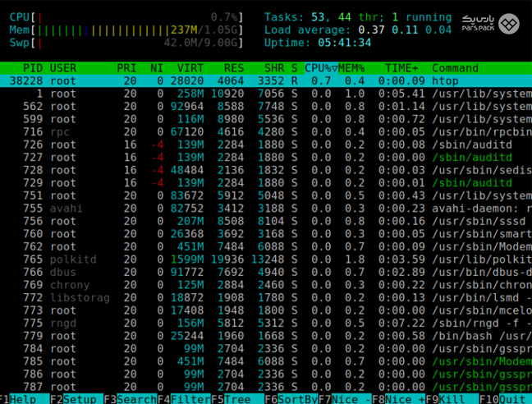Sort by the SHR column header
Screen dimensions: 532x404
pos(274,68)
